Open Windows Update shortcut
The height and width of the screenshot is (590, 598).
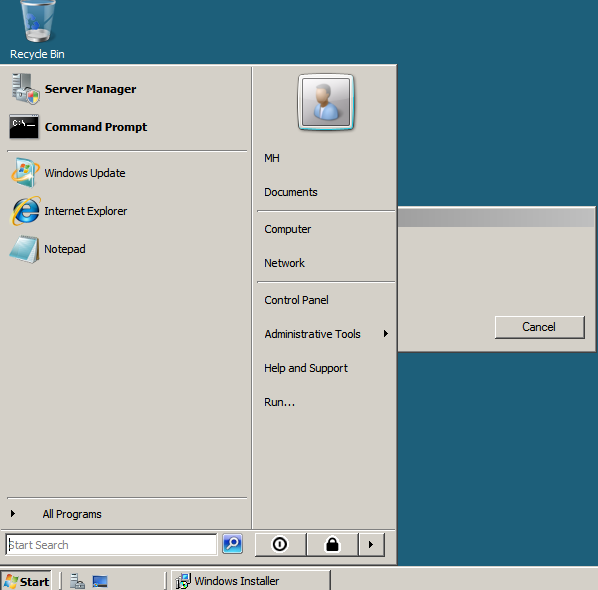click(x=126, y=173)
